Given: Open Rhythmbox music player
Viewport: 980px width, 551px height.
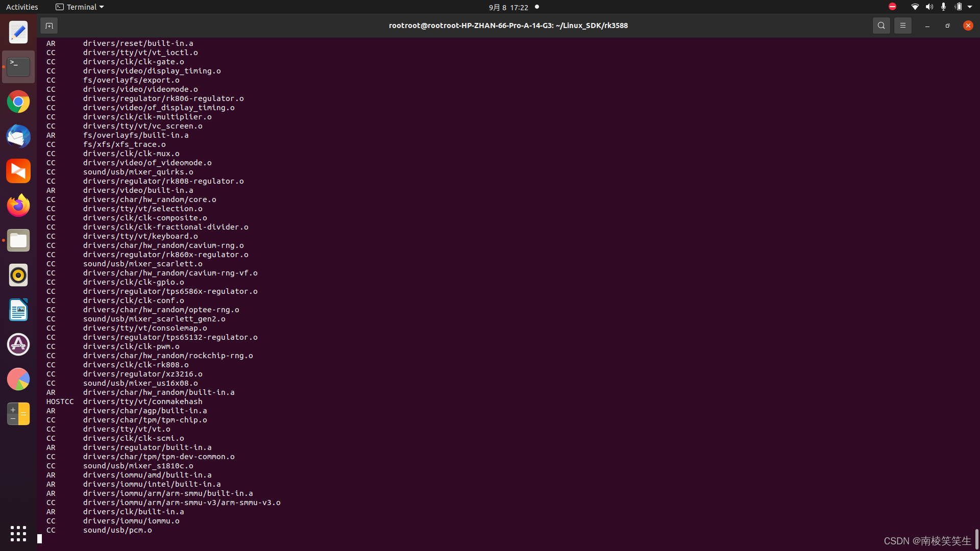Looking at the screenshot, I should tap(18, 275).
